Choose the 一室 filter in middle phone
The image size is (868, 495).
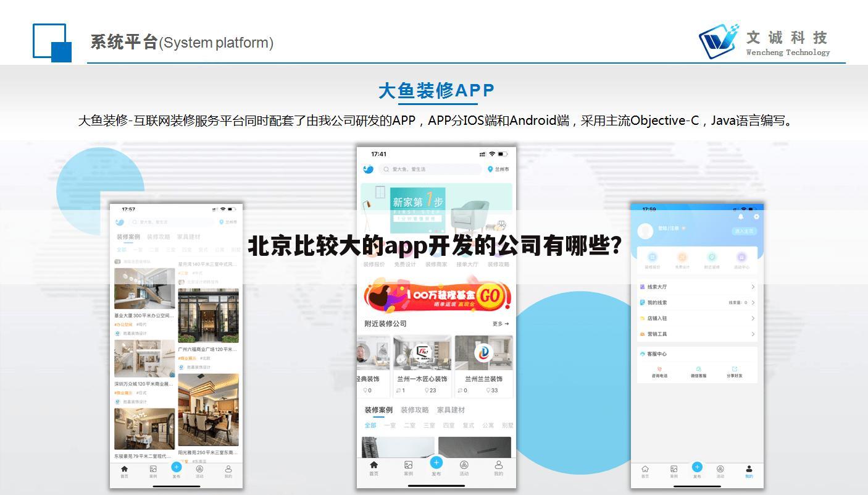tap(390, 425)
